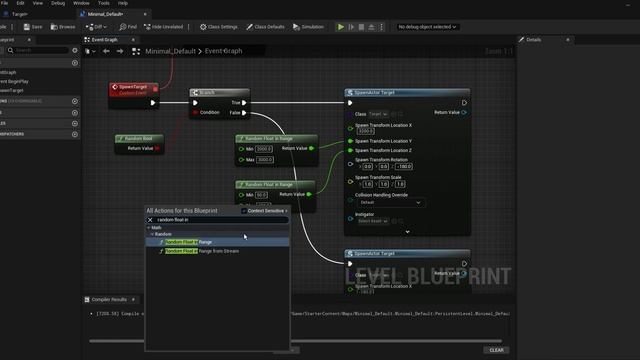The image size is (640, 360).
Task: Toggle Hide Unrelated nodes
Action: tap(163, 27)
